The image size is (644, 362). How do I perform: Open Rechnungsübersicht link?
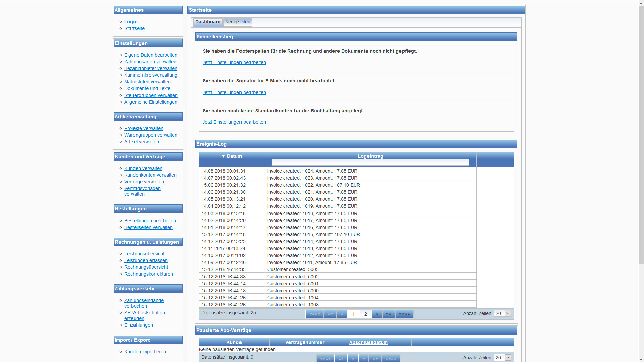[146, 267]
